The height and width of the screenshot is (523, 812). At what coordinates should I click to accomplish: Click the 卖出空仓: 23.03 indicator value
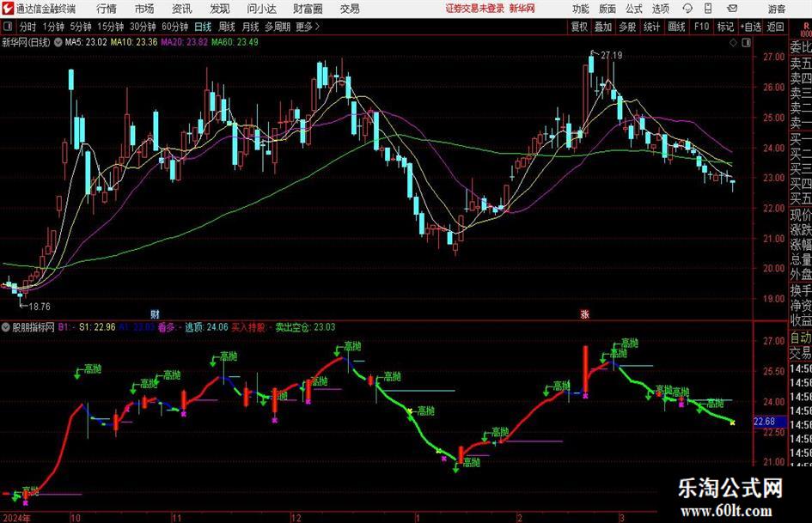pos(305,327)
